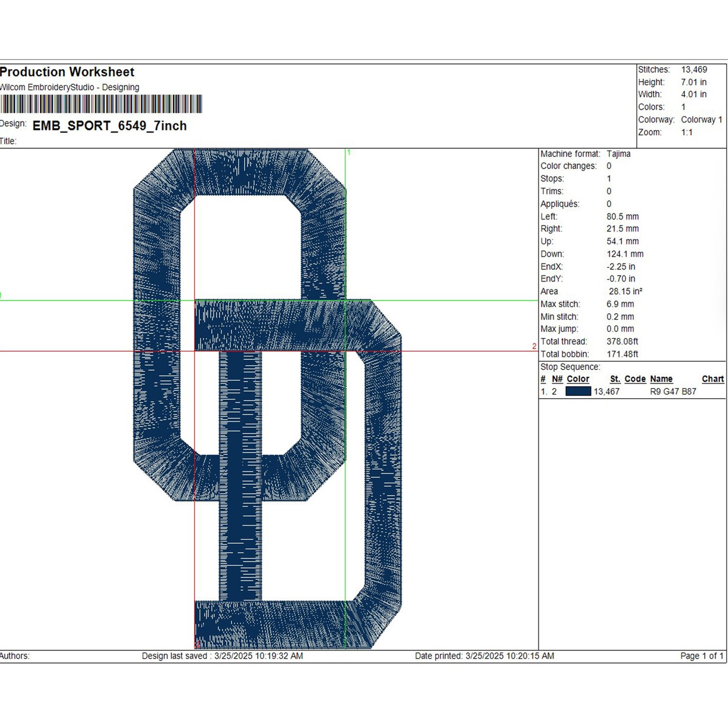The image size is (728, 726).
Task: Click the Max stitch value 6.9 mm
Action: tap(620, 304)
